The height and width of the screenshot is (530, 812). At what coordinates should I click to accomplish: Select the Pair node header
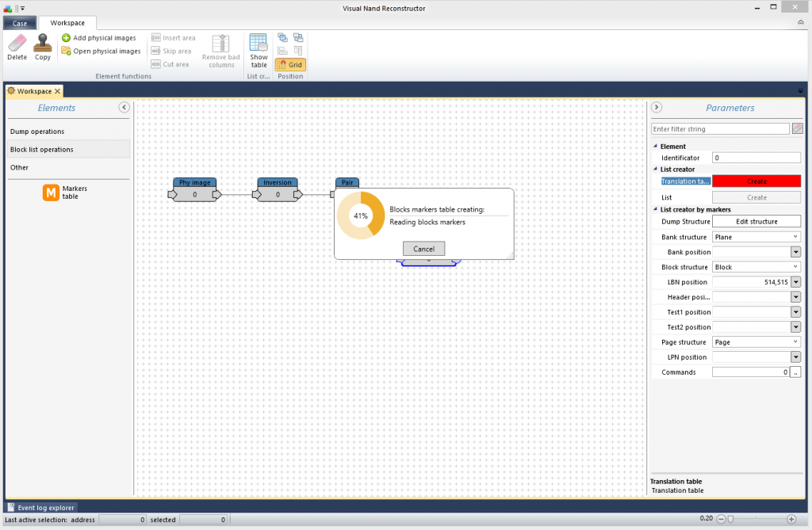(347, 182)
